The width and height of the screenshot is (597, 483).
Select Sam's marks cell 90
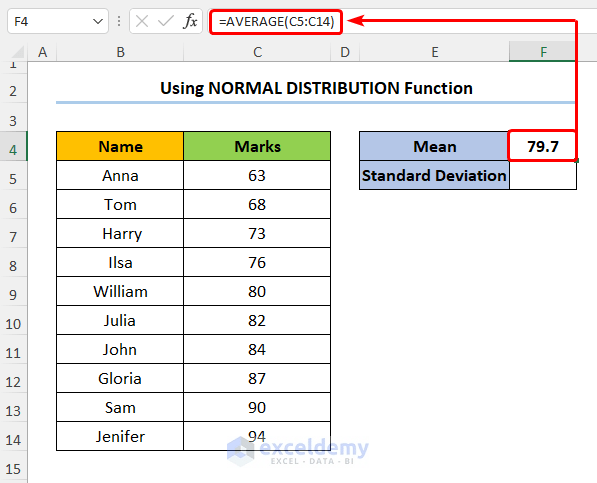[x=257, y=407]
